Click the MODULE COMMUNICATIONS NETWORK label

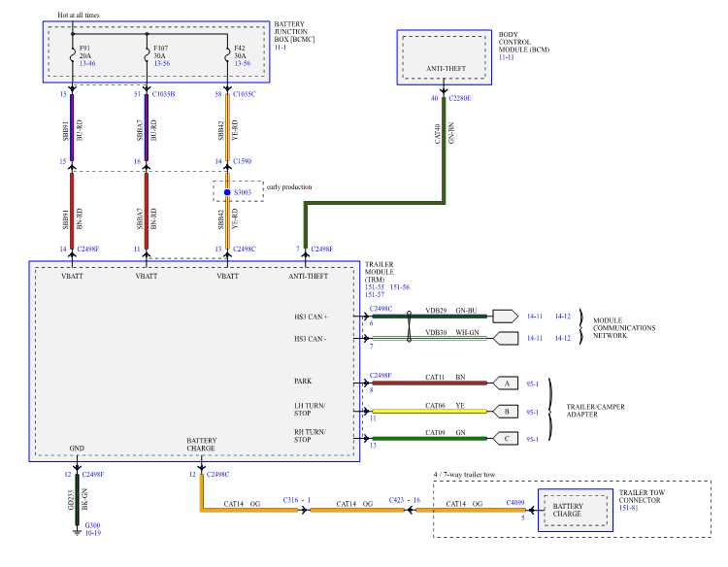pos(624,328)
